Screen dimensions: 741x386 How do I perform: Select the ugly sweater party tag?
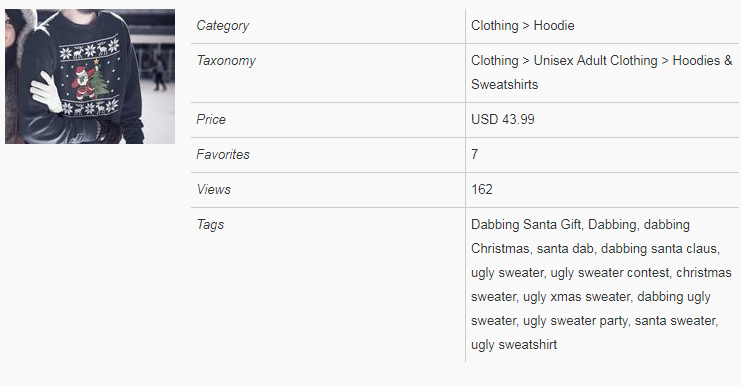pyautogui.click(x=575, y=321)
